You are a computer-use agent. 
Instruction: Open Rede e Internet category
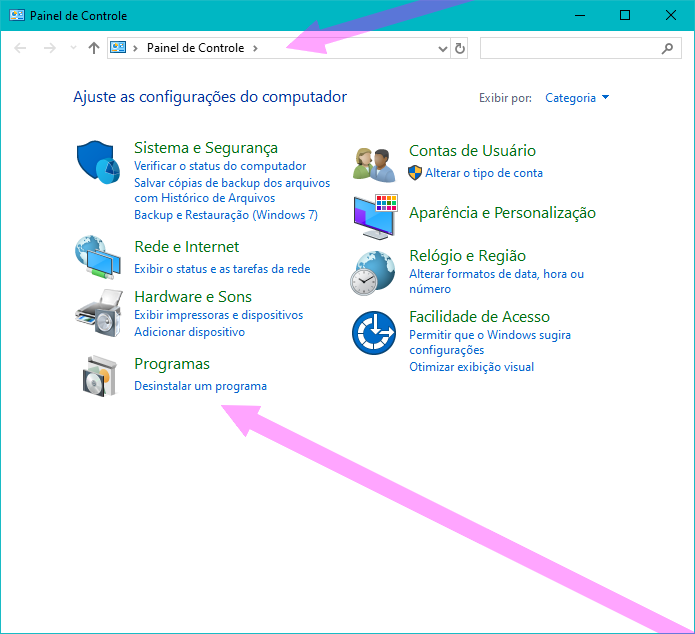point(187,247)
